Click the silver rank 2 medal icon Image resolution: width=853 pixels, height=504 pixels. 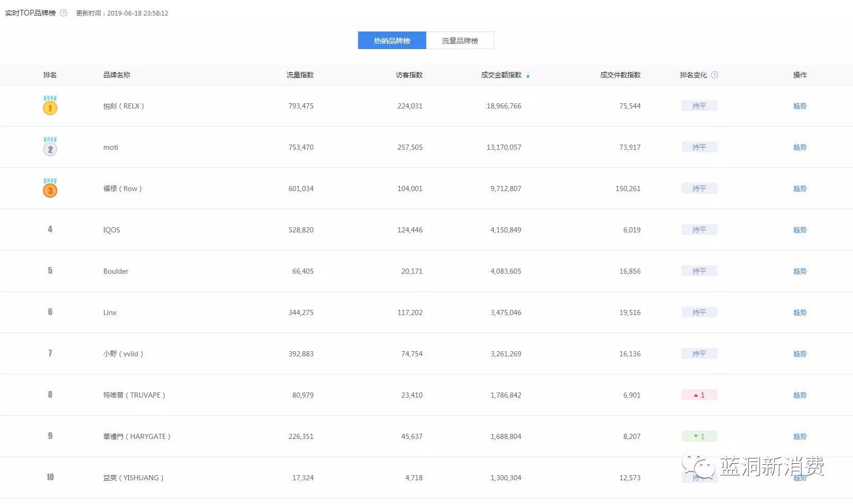pos(50,147)
